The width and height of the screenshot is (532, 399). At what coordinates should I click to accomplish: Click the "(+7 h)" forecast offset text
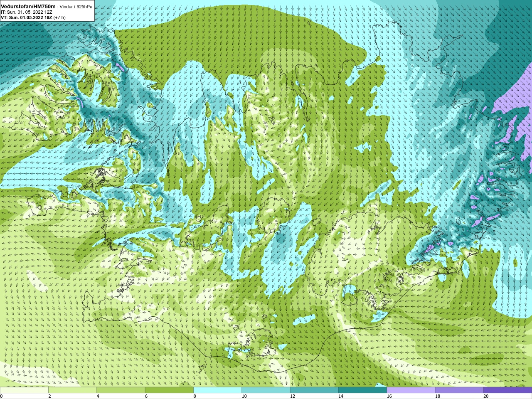point(59,17)
